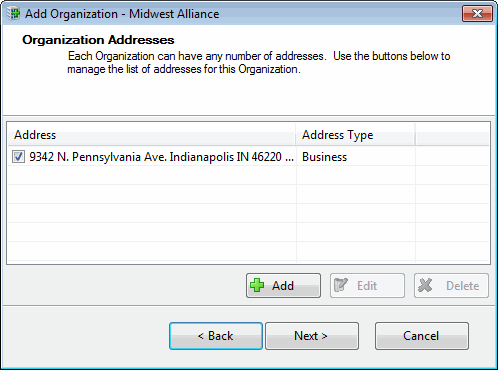Select the 9342 N. Pennsylvania Ave. row
The image size is (498, 370).
pos(248,156)
